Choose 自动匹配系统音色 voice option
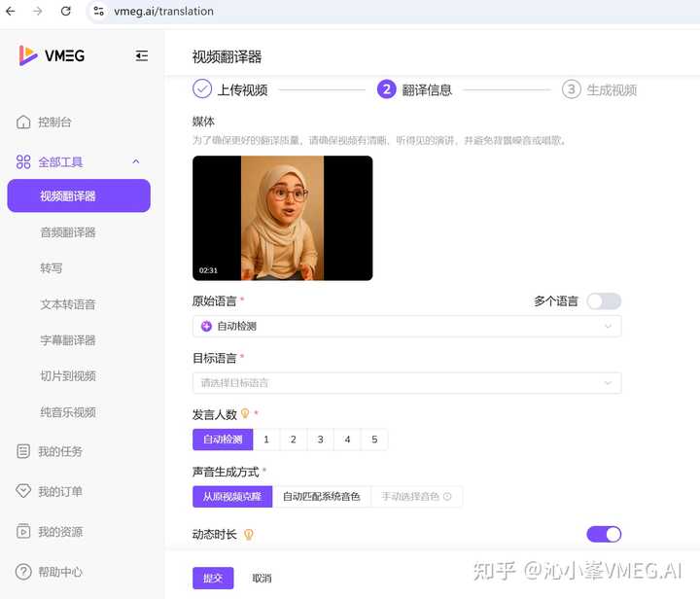 (321, 497)
